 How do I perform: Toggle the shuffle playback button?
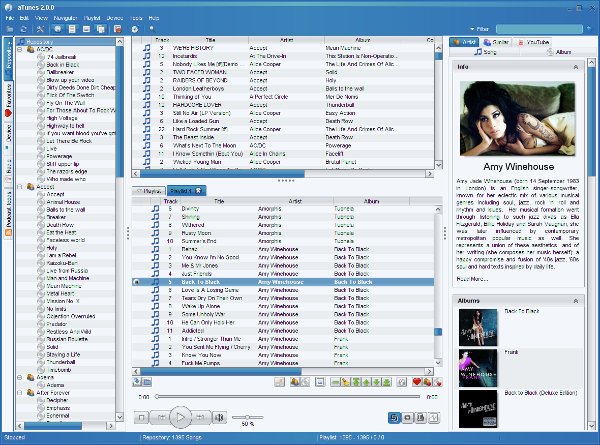coord(395,417)
